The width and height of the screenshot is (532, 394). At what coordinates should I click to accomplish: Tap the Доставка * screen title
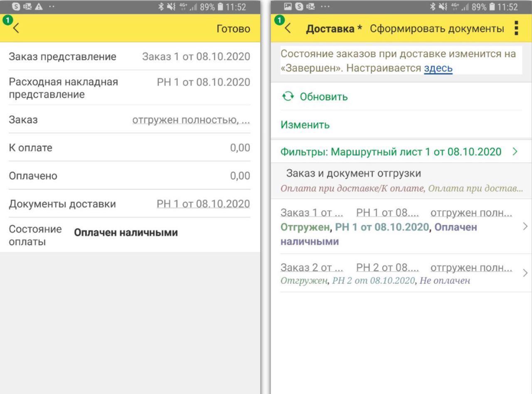334,29
